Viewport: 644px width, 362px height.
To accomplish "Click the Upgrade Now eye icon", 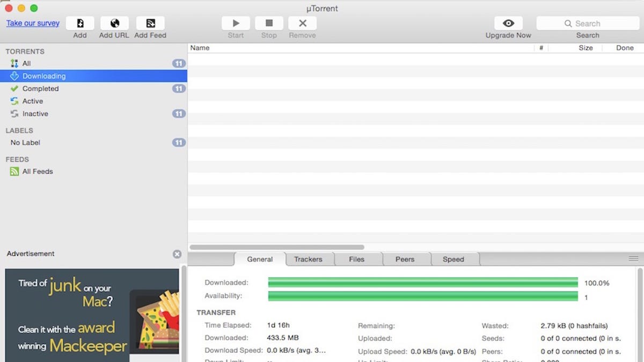I will [508, 23].
